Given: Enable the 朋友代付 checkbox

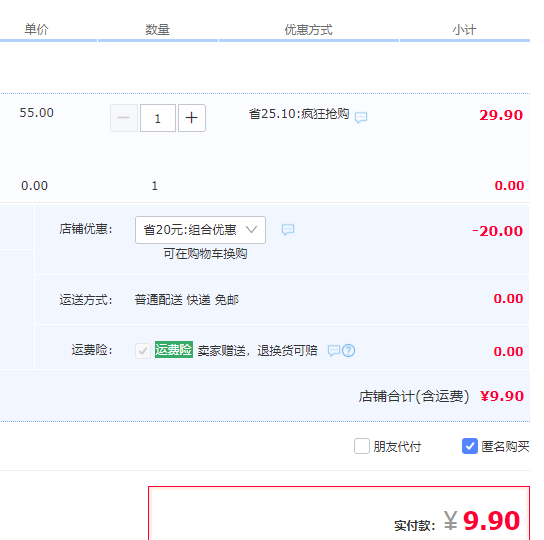Looking at the screenshot, I should coord(362,446).
